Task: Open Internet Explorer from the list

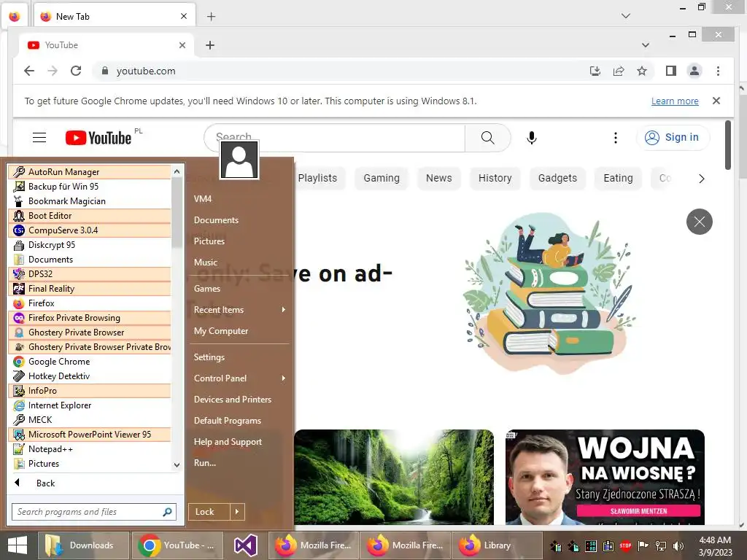Action: coord(90,405)
